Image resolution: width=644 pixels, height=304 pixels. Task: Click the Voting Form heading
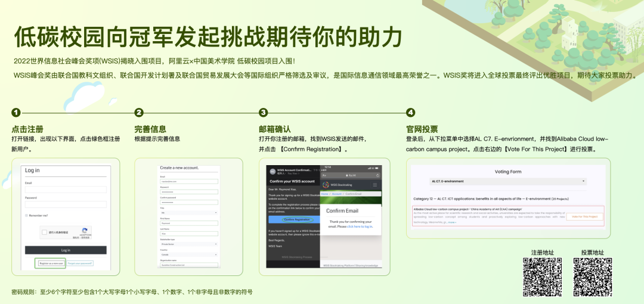click(508, 172)
